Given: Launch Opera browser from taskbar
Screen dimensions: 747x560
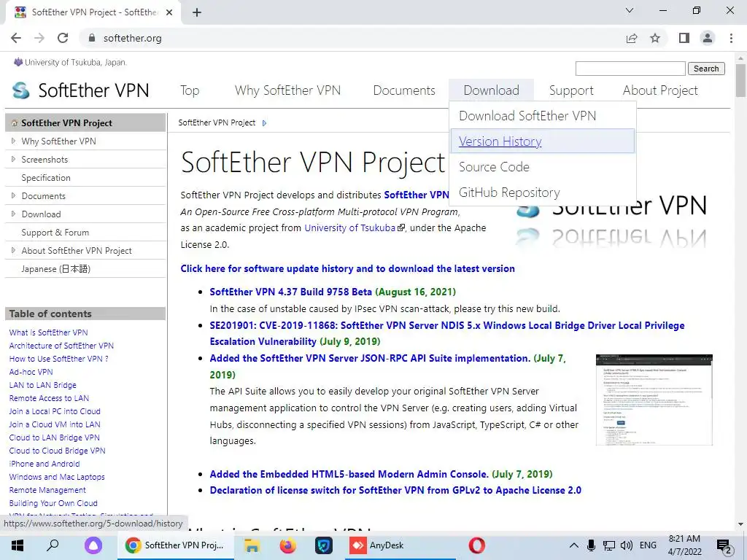Looking at the screenshot, I should [476, 545].
